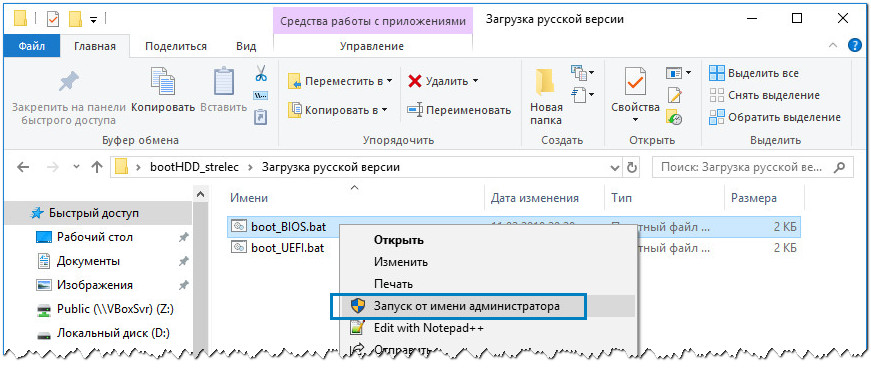The width and height of the screenshot is (871, 368).
Task: Click the quick access toolbar properties checkmark icon
Action: tap(53, 19)
